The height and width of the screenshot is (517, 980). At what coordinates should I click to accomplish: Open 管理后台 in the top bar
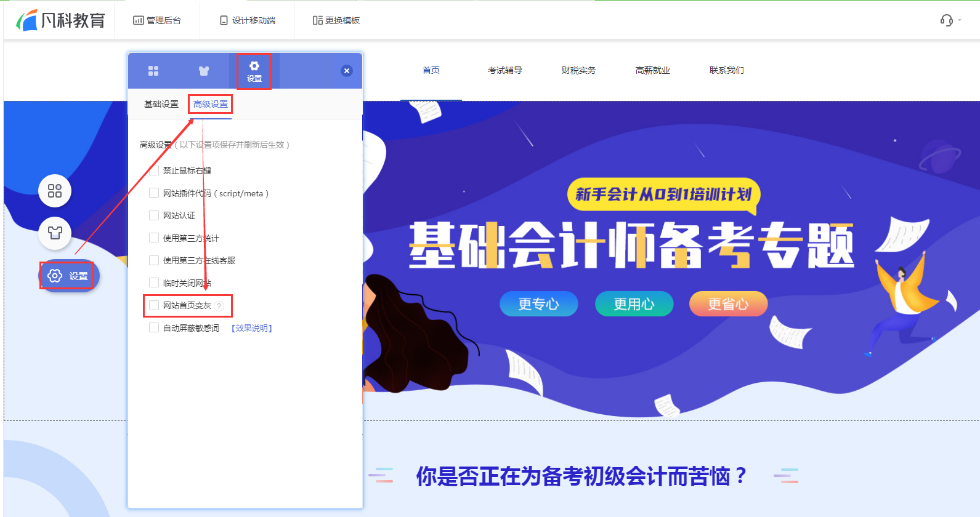point(157,20)
